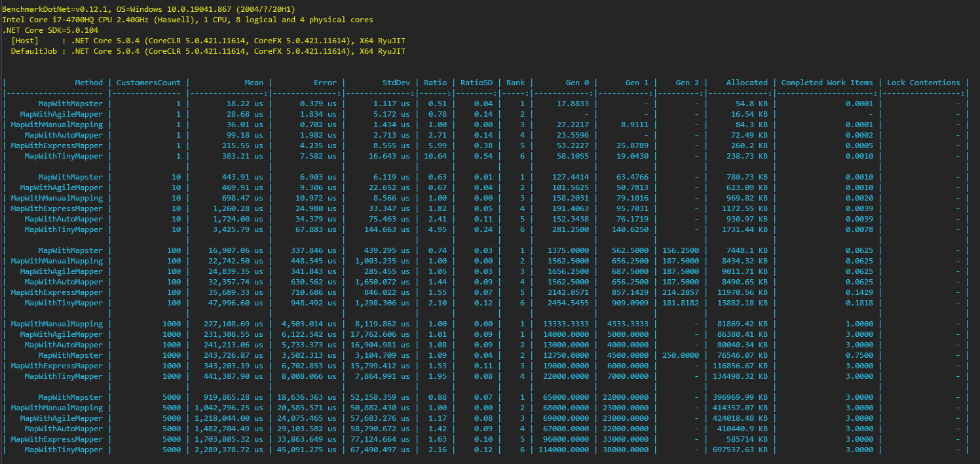Select the mean value 47,996.60 us
Image resolution: width=980 pixels, height=464 pixels.
coord(236,303)
